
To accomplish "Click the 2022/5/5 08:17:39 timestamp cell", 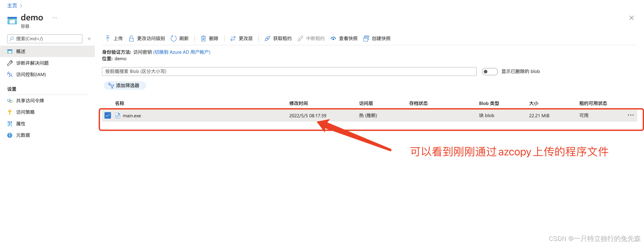I will (307, 116).
